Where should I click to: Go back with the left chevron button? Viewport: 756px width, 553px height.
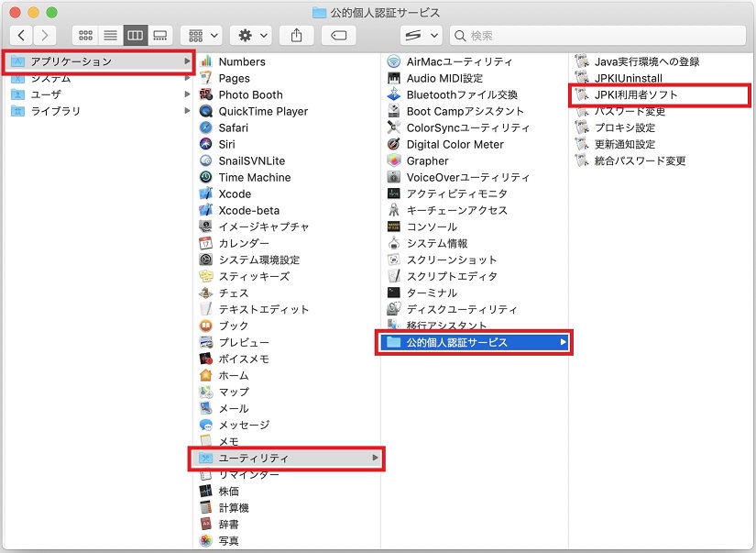coord(21,35)
